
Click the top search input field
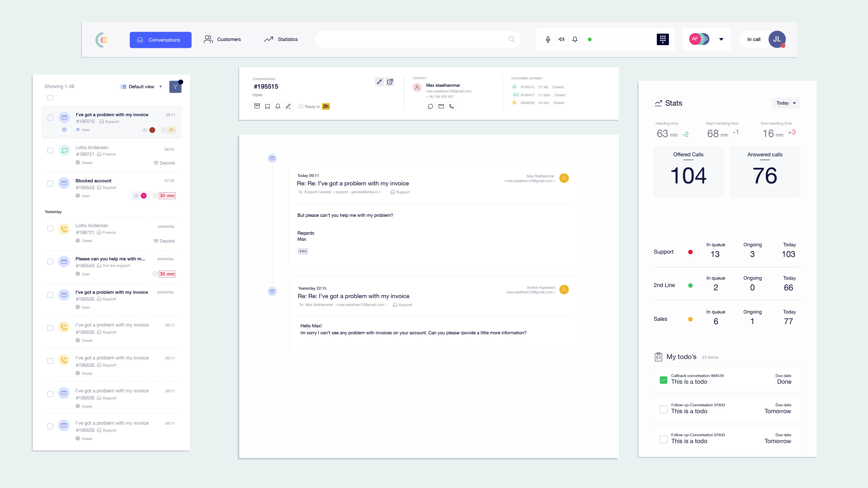pyautogui.click(x=411, y=39)
